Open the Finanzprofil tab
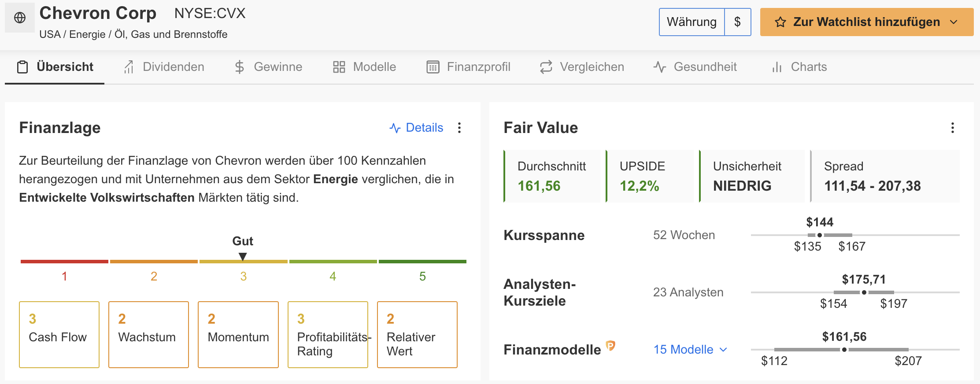This screenshot has width=980, height=384. [469, 67]
